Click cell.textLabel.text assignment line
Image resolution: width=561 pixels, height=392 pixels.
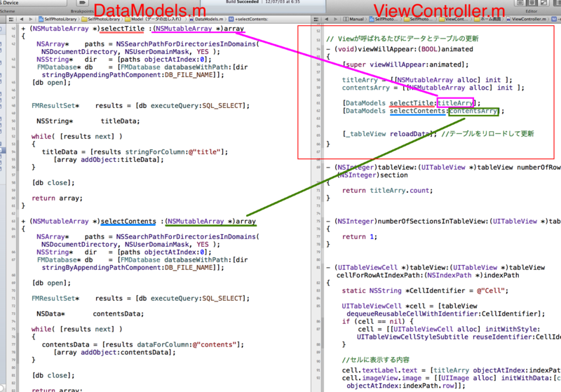[x=451, y=370]
